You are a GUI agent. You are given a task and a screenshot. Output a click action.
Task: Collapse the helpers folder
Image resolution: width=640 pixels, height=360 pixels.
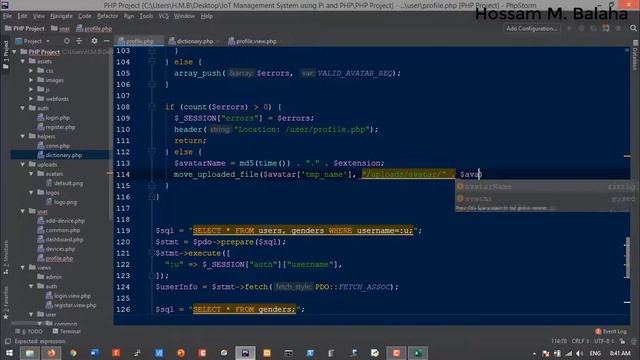[23, 136]
